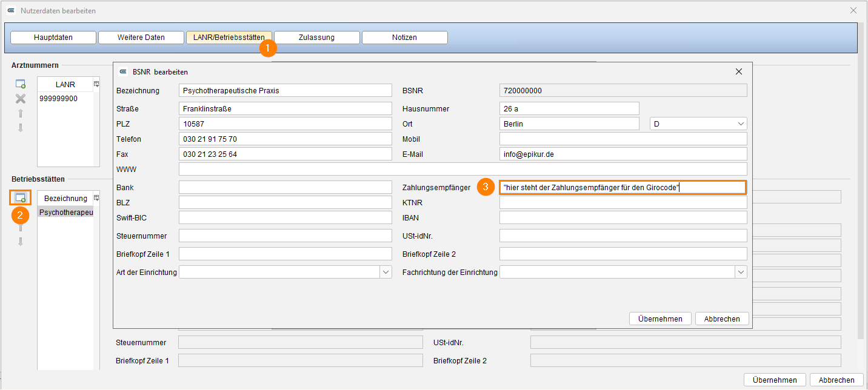The image size is (868, 390).
Task: Click Übernehmen in the BSNR dialog
Action: pyautogui.click(x=660, y=319)
